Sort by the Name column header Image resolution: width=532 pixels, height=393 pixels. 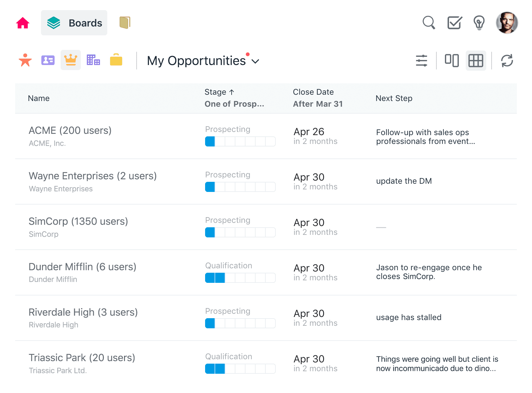(39, 98)
